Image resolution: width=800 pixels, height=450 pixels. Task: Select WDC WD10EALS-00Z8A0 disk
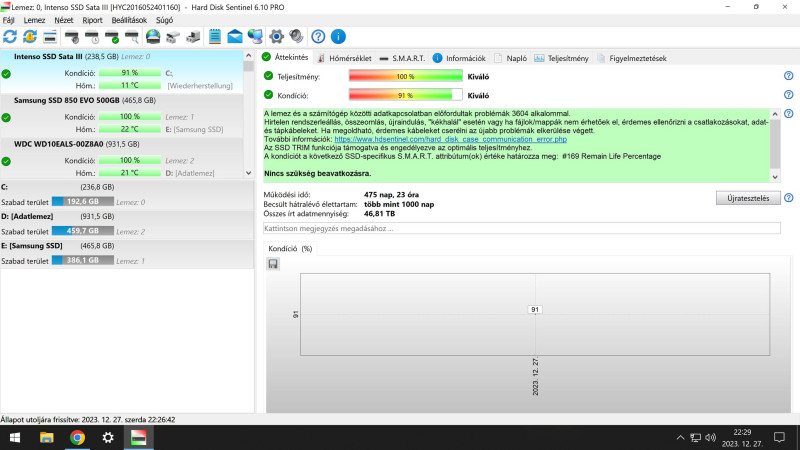pyautogui.click(x=121, y=159)
